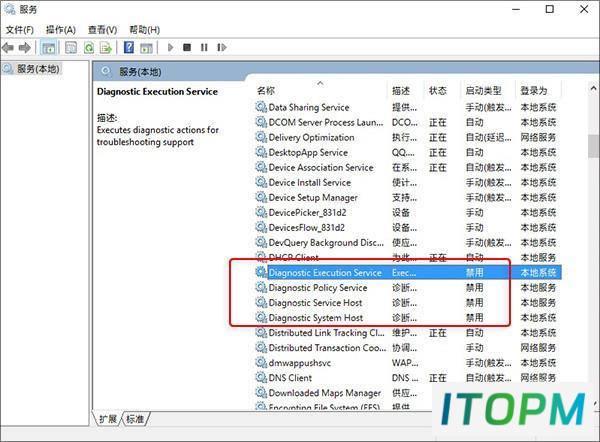Click the scroll up arrow of services list

[593, 88]
